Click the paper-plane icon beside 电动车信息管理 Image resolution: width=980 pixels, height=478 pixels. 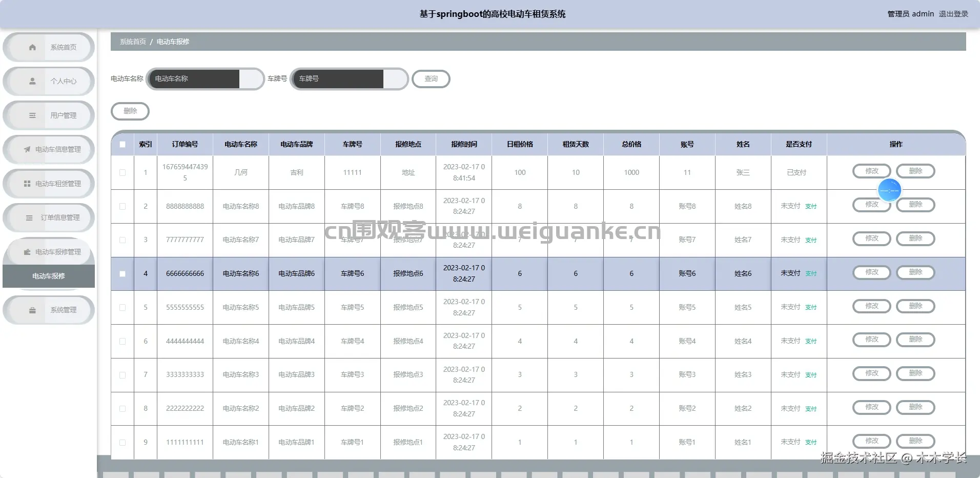coord(27,149)
